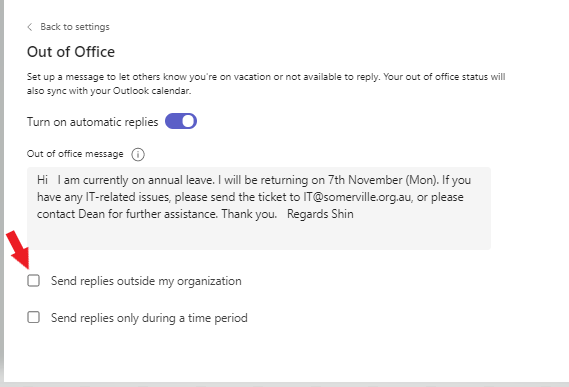This screenshot has width=569, height=387.
Task: Click the word Dean in the message
Action: 91,214
